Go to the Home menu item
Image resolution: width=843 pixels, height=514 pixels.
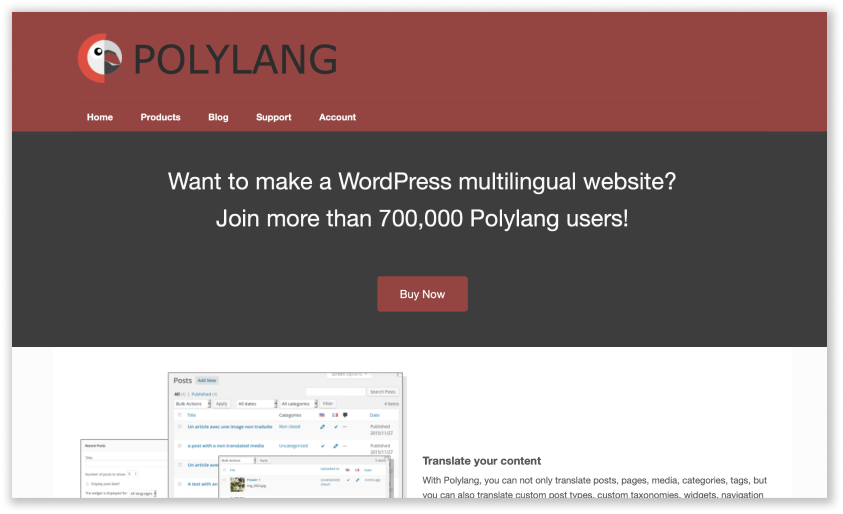click(100, 117)
